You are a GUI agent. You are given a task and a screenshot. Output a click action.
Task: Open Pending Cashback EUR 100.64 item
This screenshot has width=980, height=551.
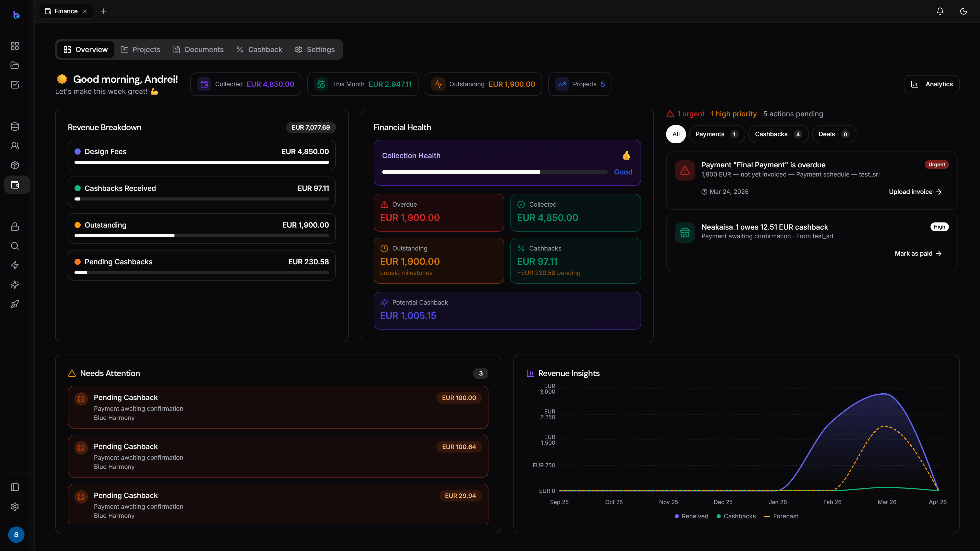(x=278, y=456)
